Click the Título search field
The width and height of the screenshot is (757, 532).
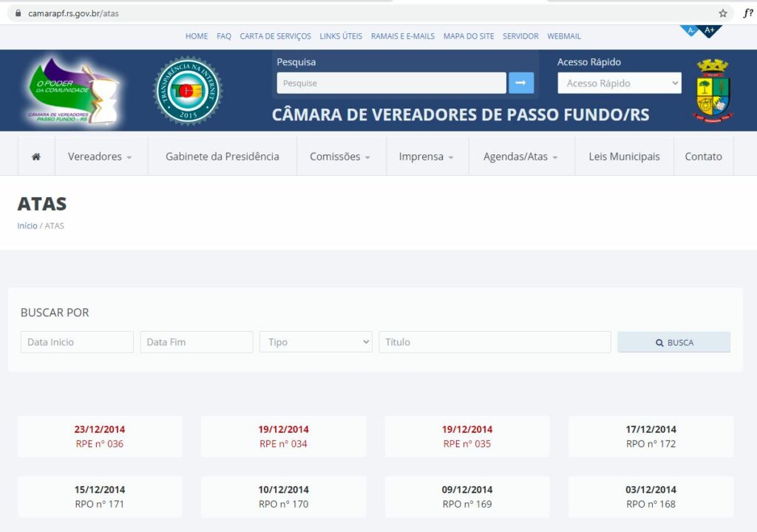495,342
